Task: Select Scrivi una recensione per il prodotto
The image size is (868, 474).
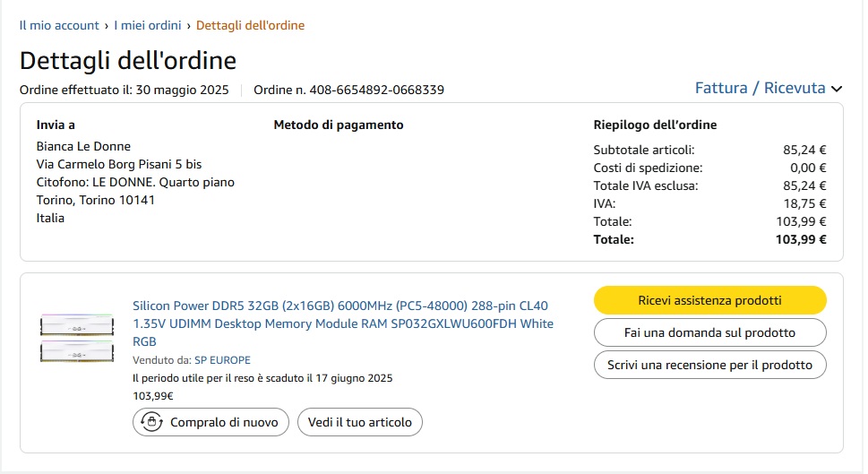Action: (709, 365)
